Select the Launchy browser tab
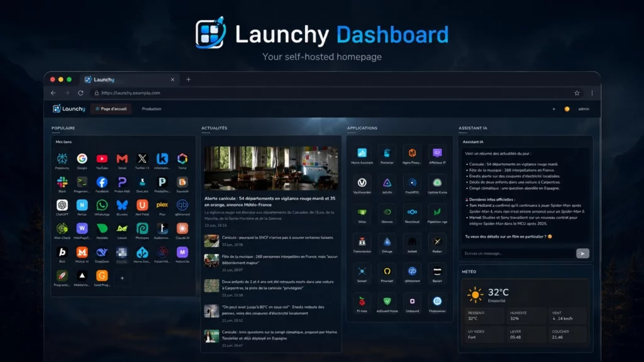The image size is (644, 362). coord(129,80)
